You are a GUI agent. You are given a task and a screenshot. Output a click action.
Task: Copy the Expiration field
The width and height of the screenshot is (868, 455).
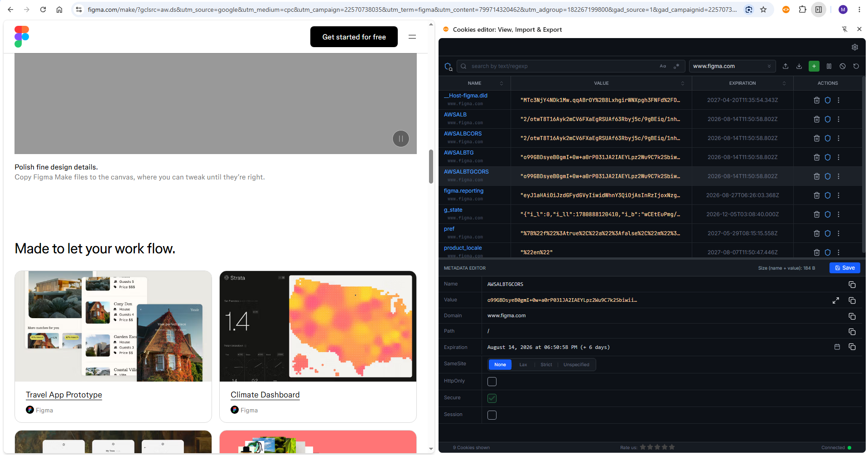tap(852, 347)
